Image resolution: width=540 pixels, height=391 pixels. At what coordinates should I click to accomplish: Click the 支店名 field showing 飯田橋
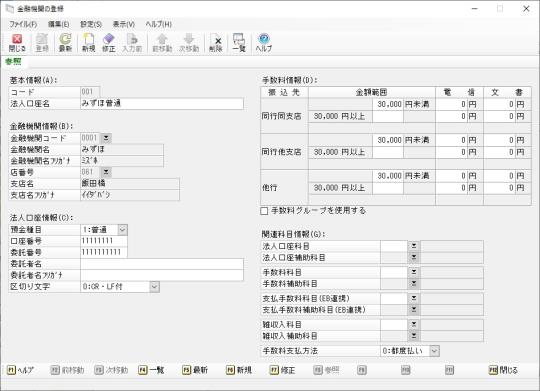[129, 183]
